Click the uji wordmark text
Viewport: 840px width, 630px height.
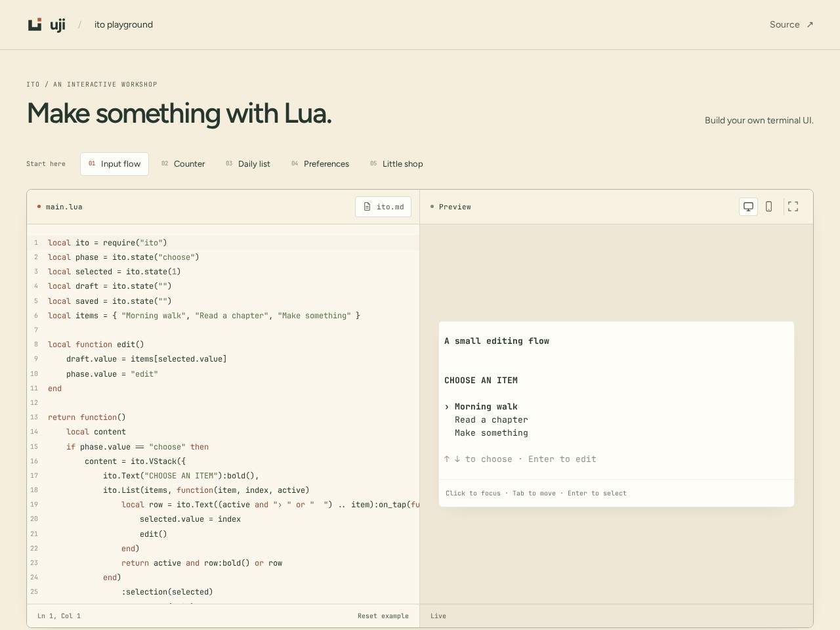coord(58,25)
